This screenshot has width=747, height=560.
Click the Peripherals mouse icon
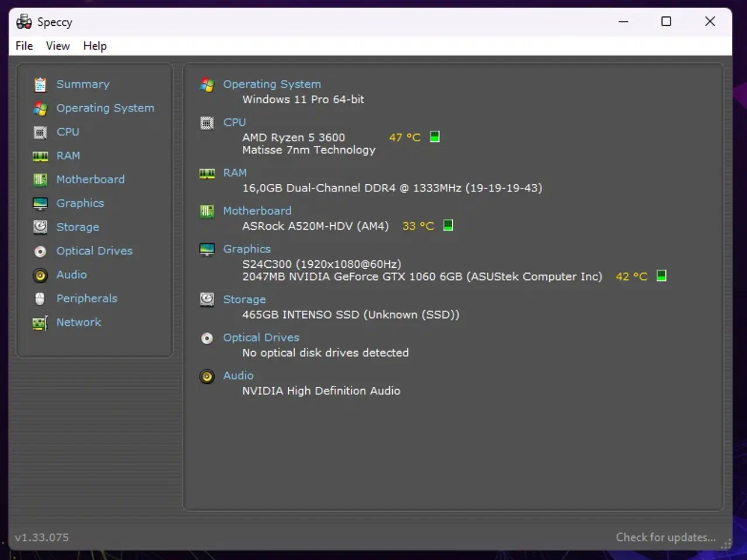[x=40, y=298]
